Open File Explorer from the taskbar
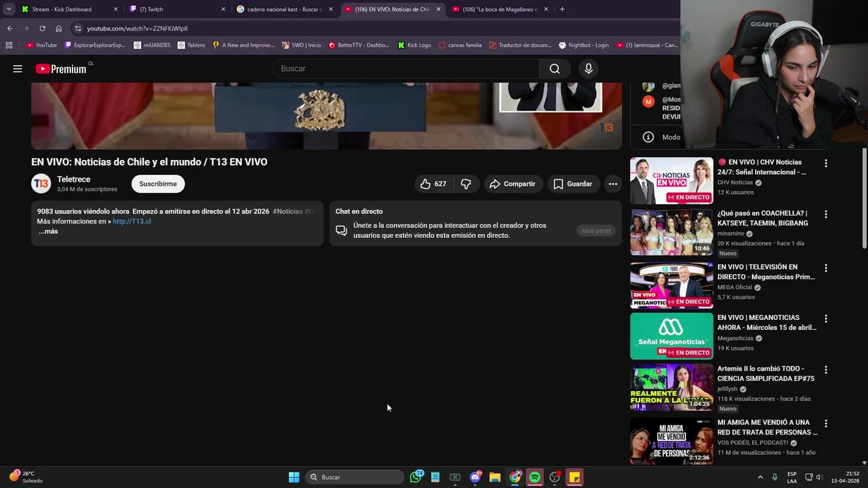 pyautogui.click(x=495, y=477)
